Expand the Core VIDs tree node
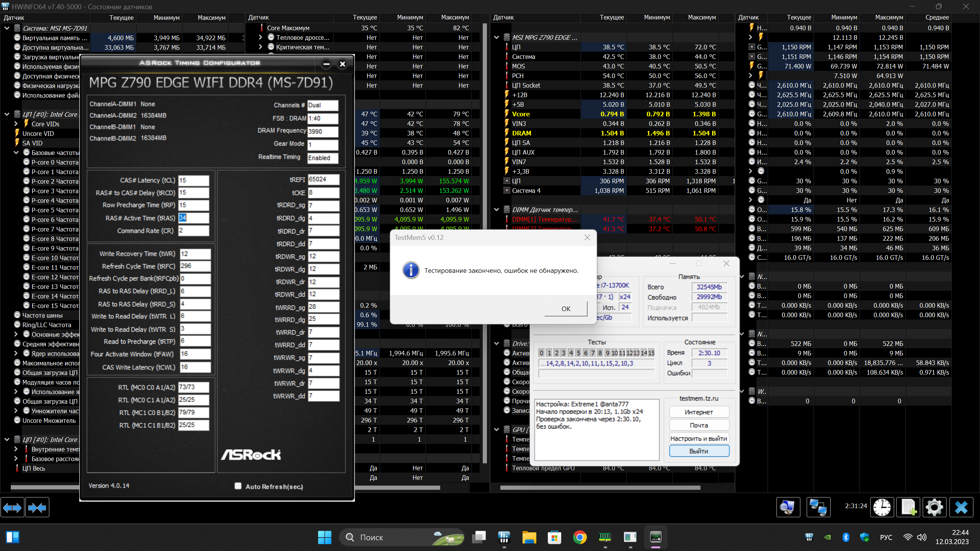 (x=16, y=124)
